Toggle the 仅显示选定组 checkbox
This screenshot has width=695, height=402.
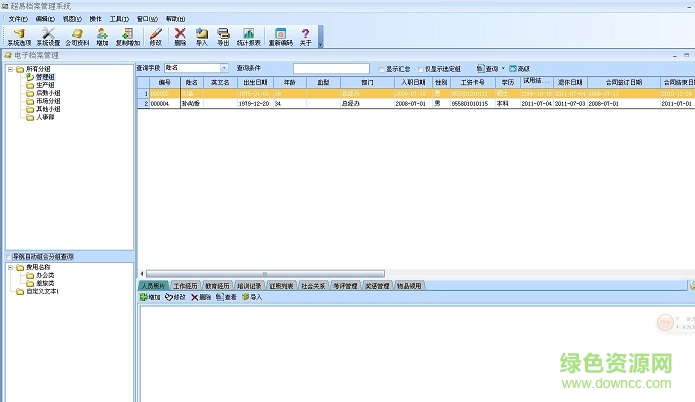pyautogui.click(x=421, y=69)
